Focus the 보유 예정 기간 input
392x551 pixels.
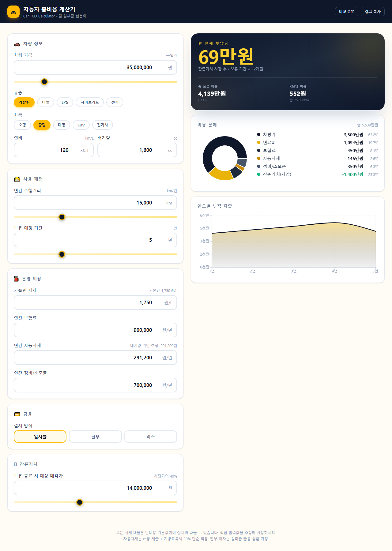coord(95,240)
